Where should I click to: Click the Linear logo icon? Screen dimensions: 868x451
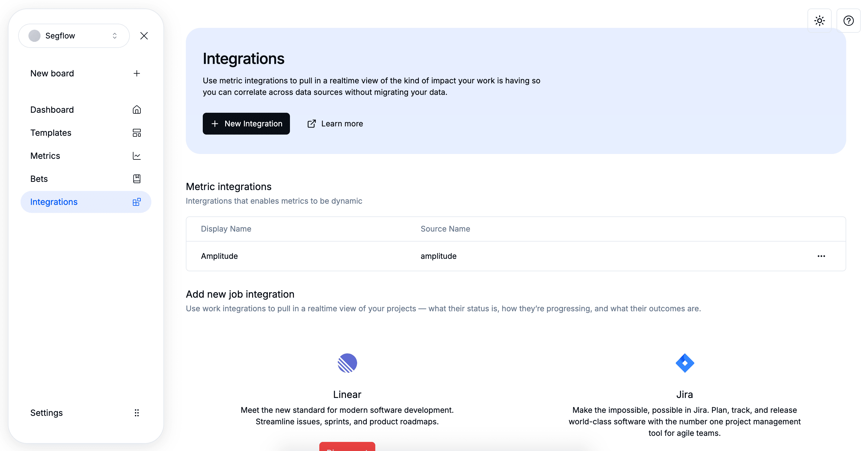[347, 363]
